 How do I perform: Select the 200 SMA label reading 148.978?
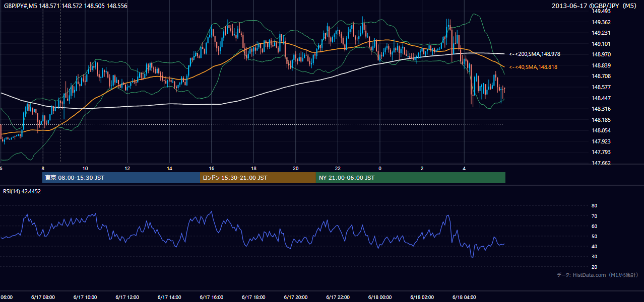tap(535, 54)
